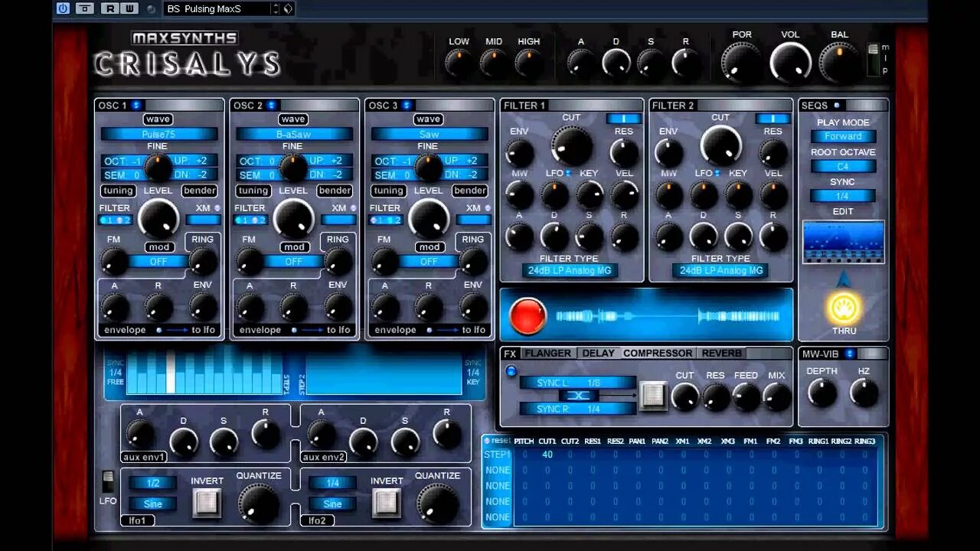Viewport: 980px width, 551px height.
Task: Switch to the COMPRESSOR FX tab
Action: 658,354
